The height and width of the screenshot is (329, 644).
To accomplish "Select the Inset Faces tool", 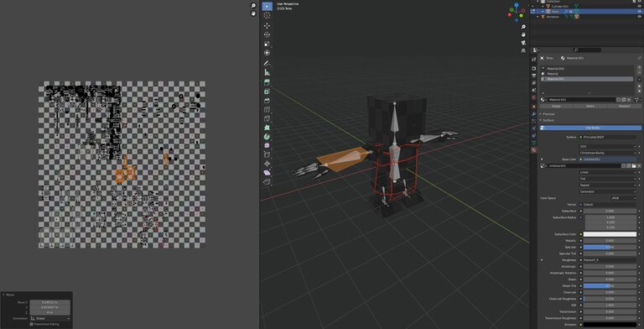I will pyautogui.click(x=267, y=91).
